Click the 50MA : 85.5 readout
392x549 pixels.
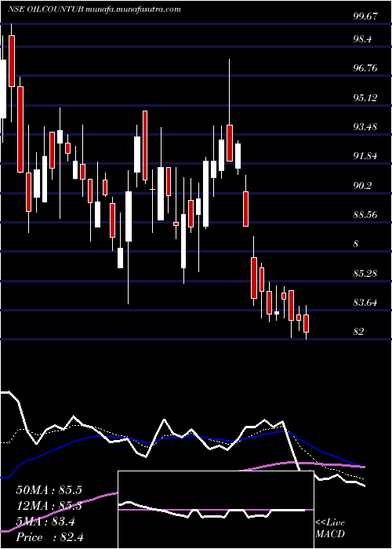pyautogui.click(x=49, y=490)
